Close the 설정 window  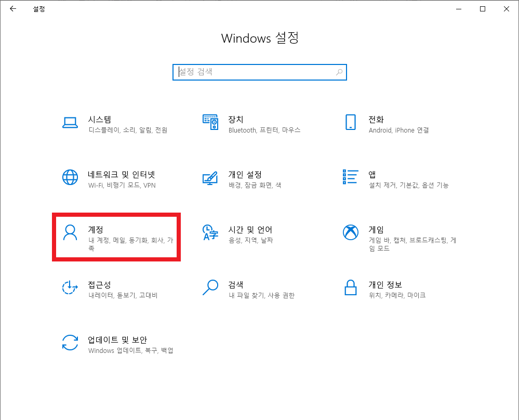pos(507,9)
